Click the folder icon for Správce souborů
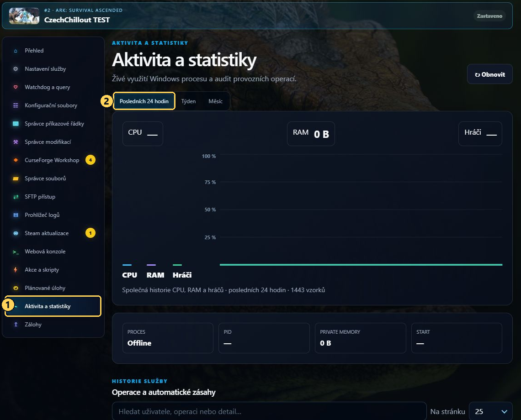Image resolution: width=521 pixels, height=420 pixels. point(16,178)
